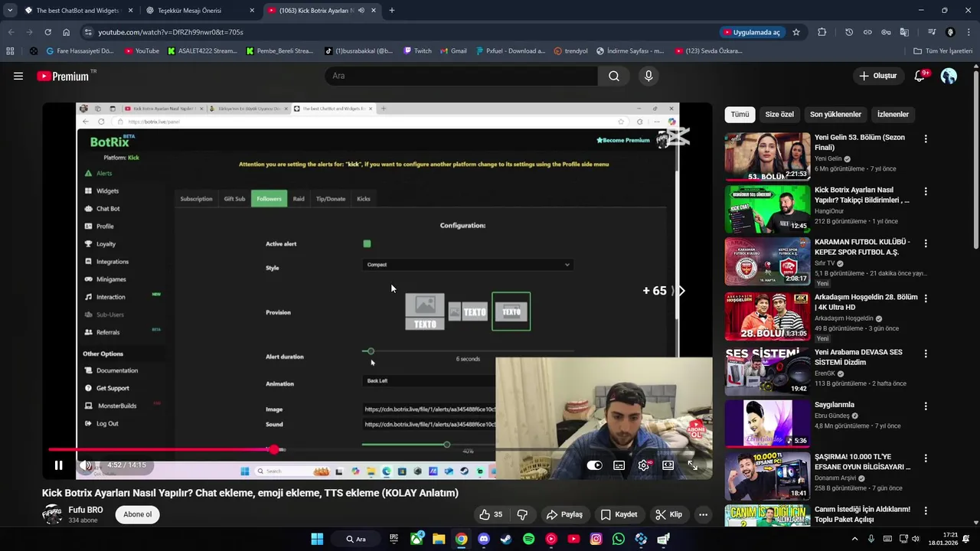The width and height of the screenshot is (980, 551).
Task: Open Steam from the taskbar
Action: click(505, 539)
